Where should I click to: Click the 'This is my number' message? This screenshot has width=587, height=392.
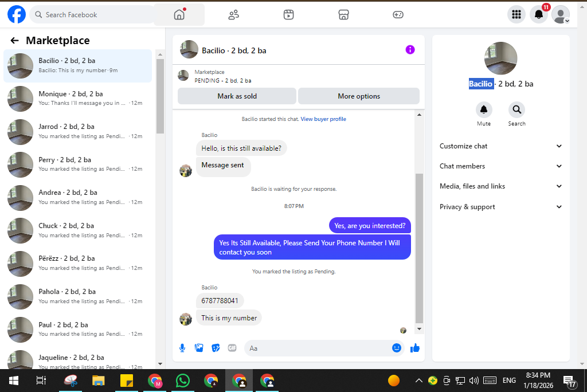(x=229, y=318)
